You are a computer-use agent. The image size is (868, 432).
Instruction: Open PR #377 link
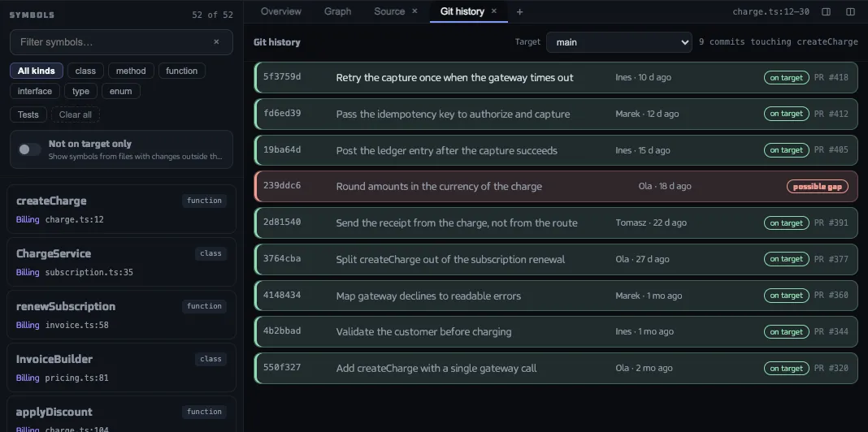pos(831,259)
